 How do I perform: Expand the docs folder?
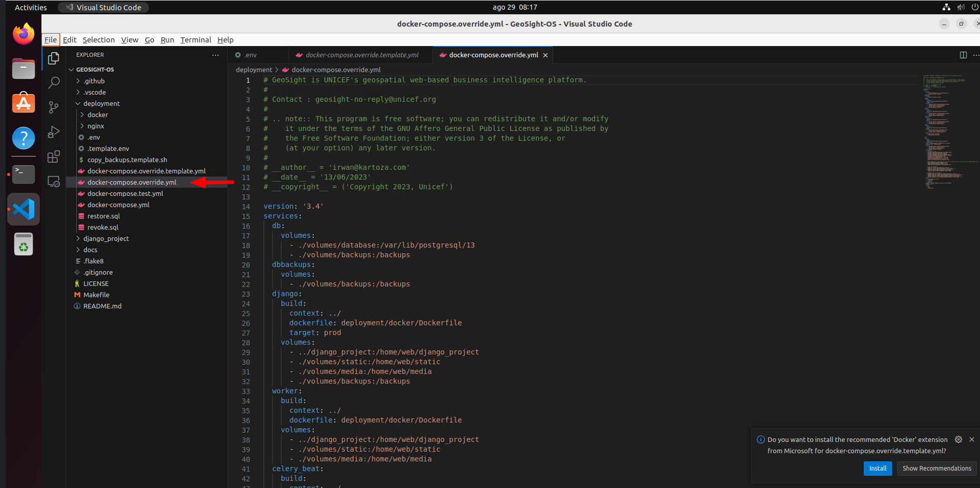146,250
